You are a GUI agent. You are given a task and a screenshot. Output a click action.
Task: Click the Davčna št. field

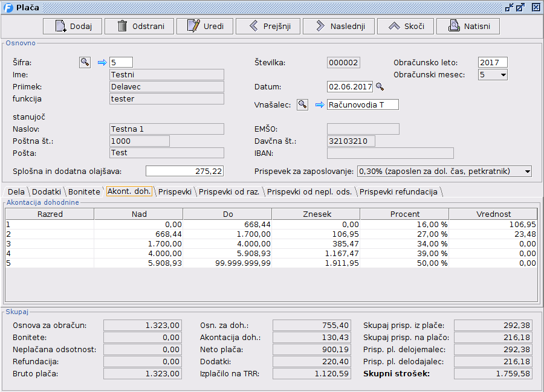(x=351, y=141)
